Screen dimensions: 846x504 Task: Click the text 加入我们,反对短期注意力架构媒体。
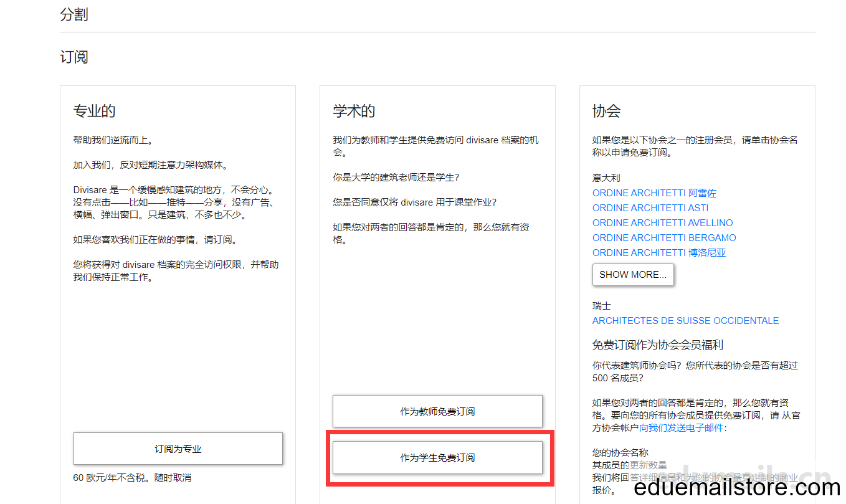click(x=151, y=165)
